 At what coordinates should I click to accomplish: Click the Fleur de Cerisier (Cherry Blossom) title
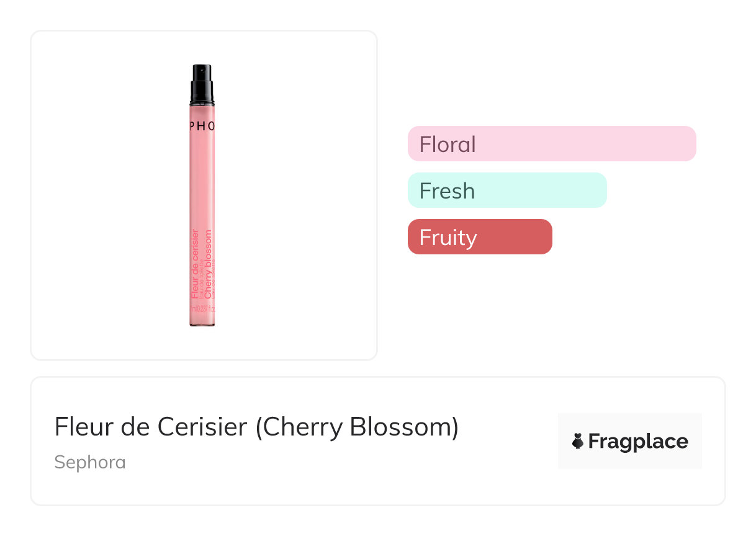pos(256,427)
